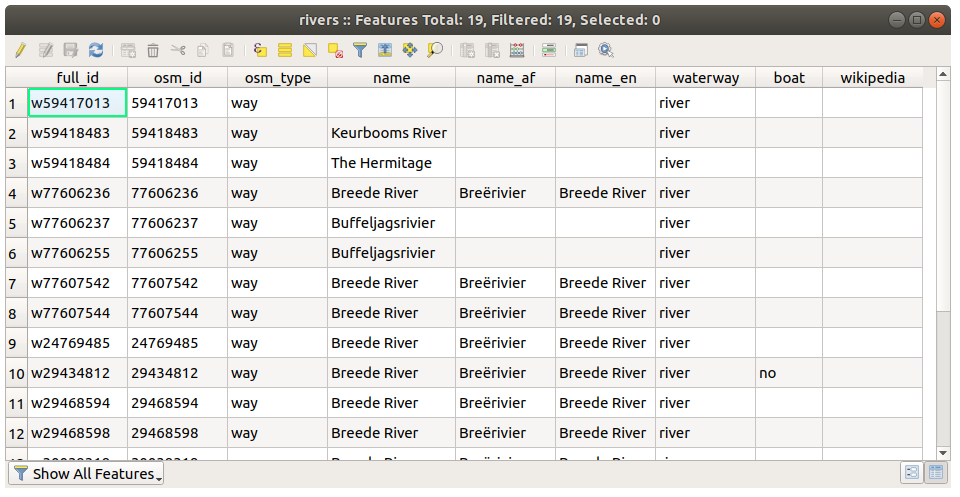Open the Show All Features filter dropdown
960x497 pixels.
click(86, 473)
